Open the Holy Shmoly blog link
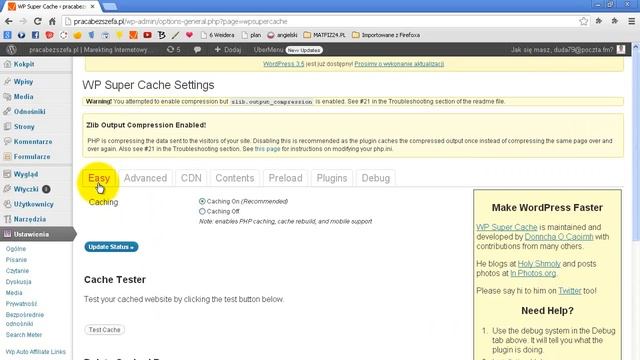Image resolution: width=640 pixels, height=360 pixels. 539,264
